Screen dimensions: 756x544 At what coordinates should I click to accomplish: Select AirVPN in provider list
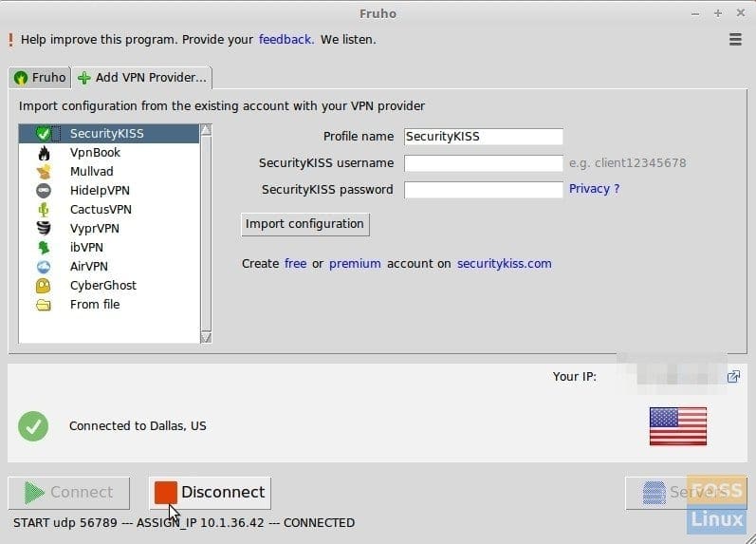(109, 267)
